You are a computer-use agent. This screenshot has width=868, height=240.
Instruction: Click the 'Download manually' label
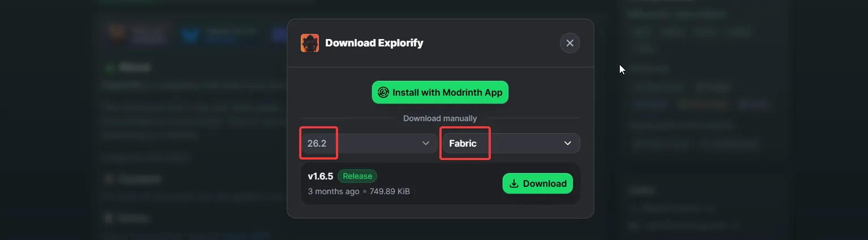(440, 118)
